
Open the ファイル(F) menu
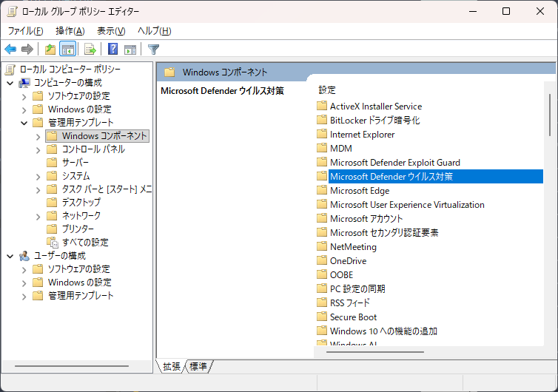pyautogui.click(x=25, y=31)
